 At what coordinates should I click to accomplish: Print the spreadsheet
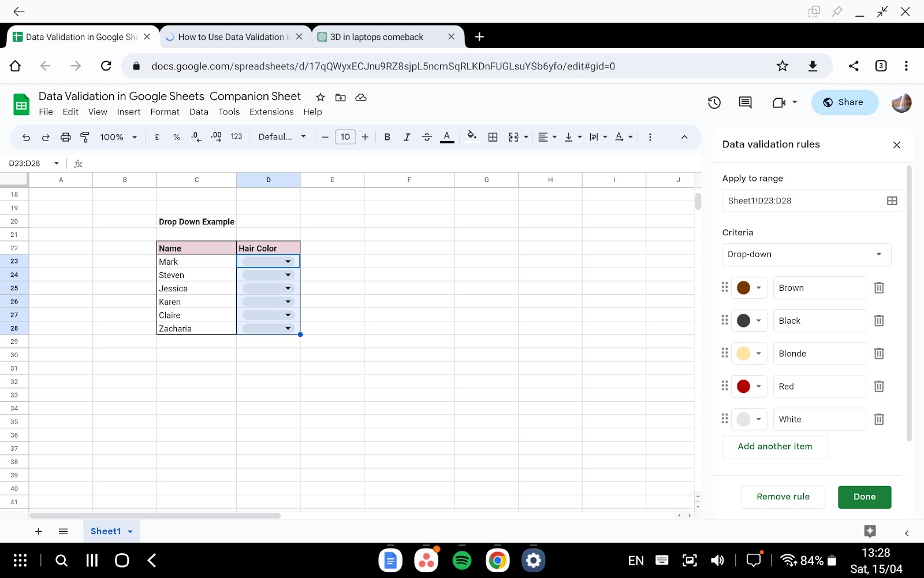65,137
